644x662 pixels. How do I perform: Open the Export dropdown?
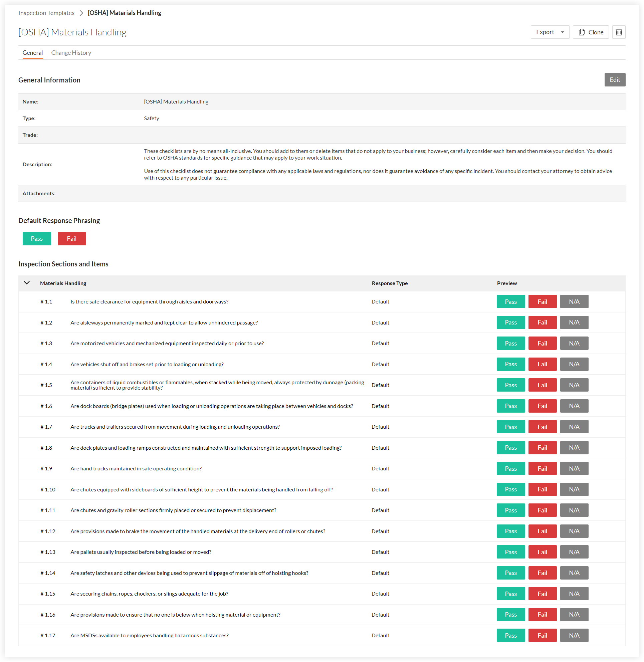[x=550, y=32]
